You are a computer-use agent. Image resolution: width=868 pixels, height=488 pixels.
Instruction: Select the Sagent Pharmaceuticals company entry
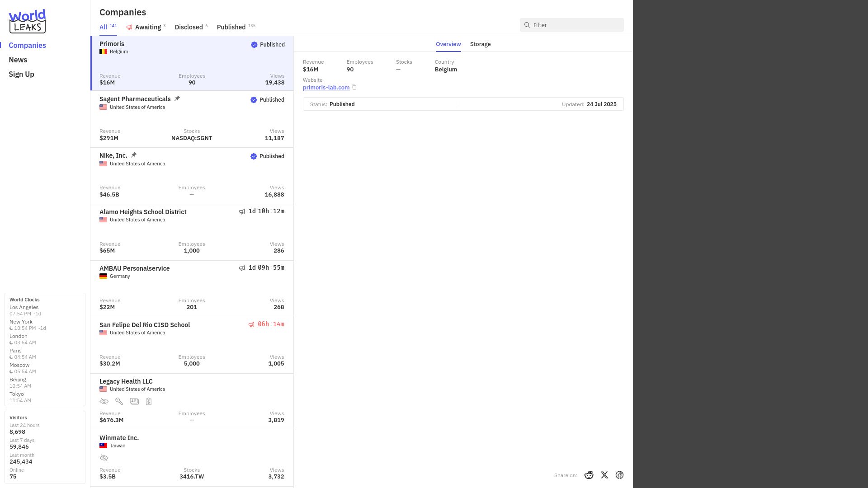point(192,119)
